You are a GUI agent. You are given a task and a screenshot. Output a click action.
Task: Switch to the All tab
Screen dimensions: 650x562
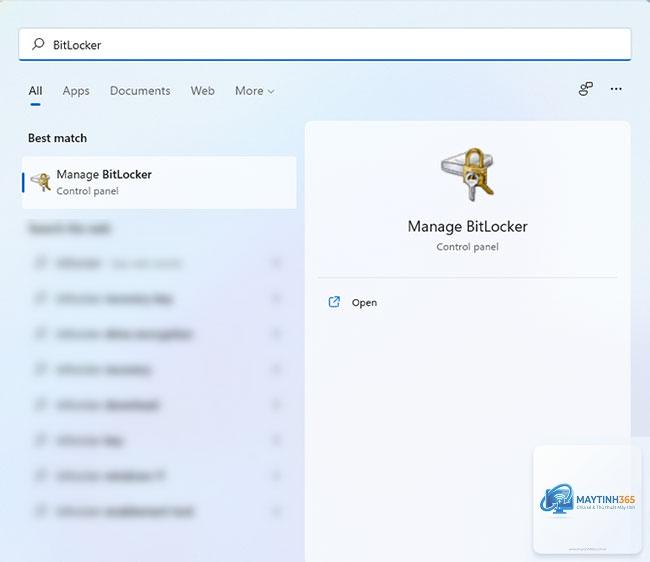(35, 91)
